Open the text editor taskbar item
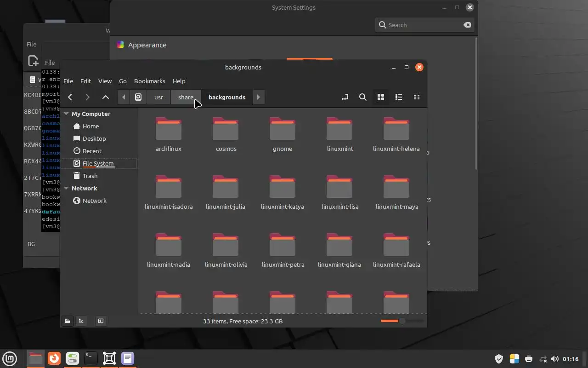 128,358
